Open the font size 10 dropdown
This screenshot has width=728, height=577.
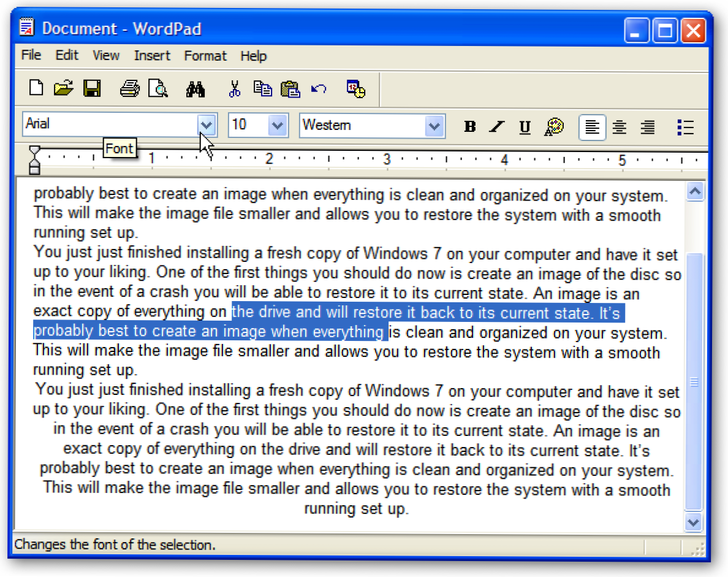[x=278, y=126]
